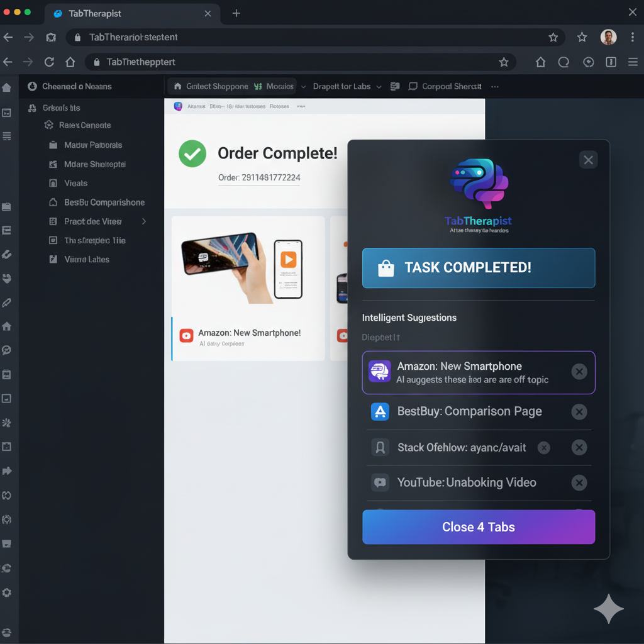Viewport: 644px width, 644px height.
Task: Open BesBu Comparishone sidebar item
Action: tap(96, 203)
